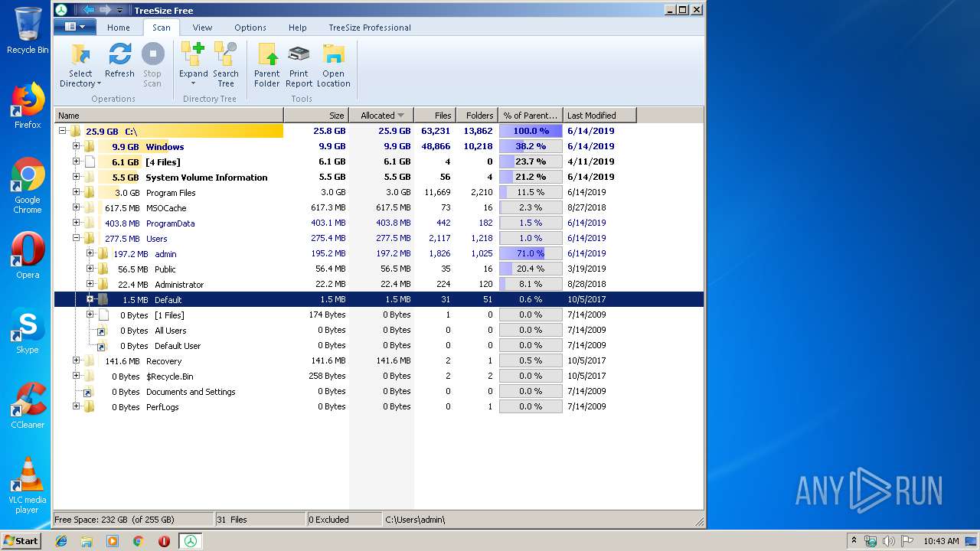
Task: Open the TreeSize Professional tab
Action: [370, 28]
